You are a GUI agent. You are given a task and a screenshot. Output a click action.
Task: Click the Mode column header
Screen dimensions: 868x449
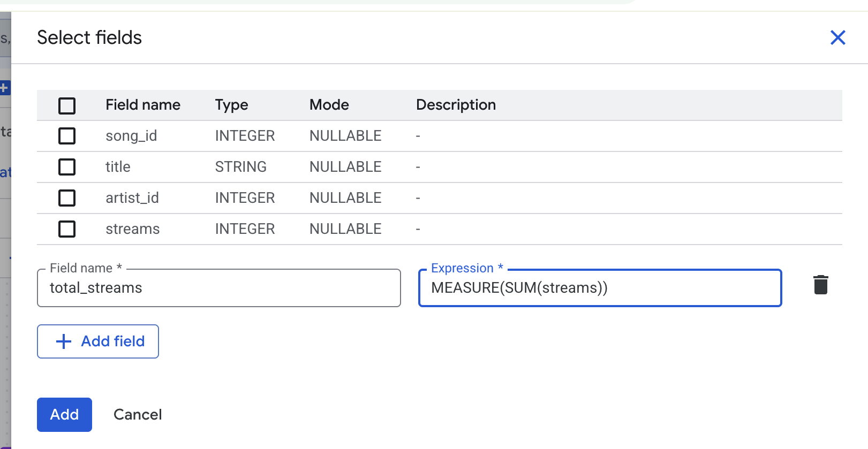tap(329, 105)
